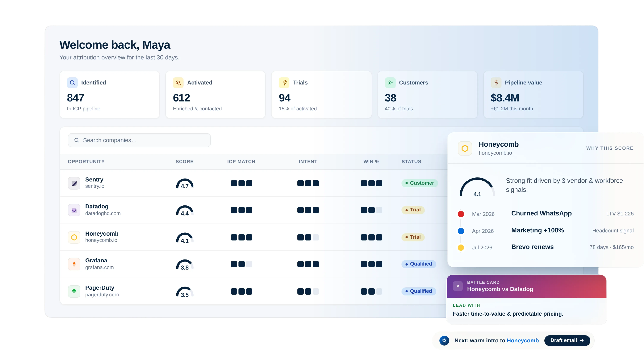
Task: Click the datadoghq.com domain text
Action: pyautogui.click(x=103, y=213)
